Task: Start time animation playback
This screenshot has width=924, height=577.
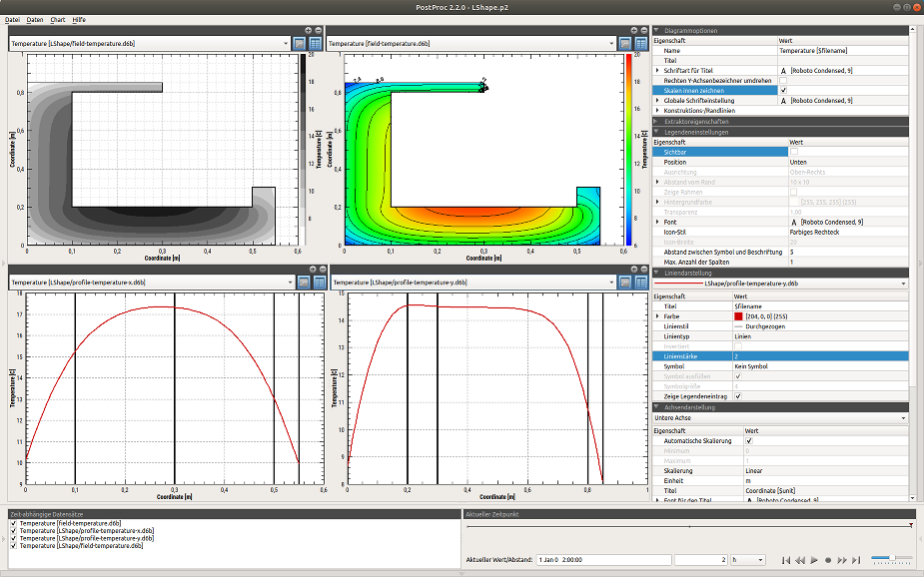Action: coord(814,560)
